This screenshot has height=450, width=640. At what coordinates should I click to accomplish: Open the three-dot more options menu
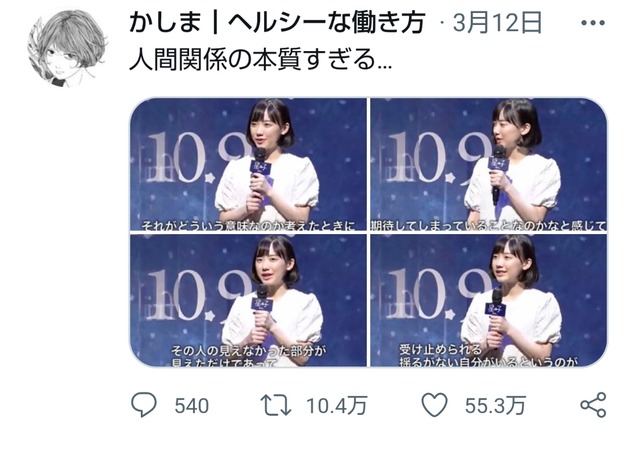pyautogui.click(x=593, y=23)
